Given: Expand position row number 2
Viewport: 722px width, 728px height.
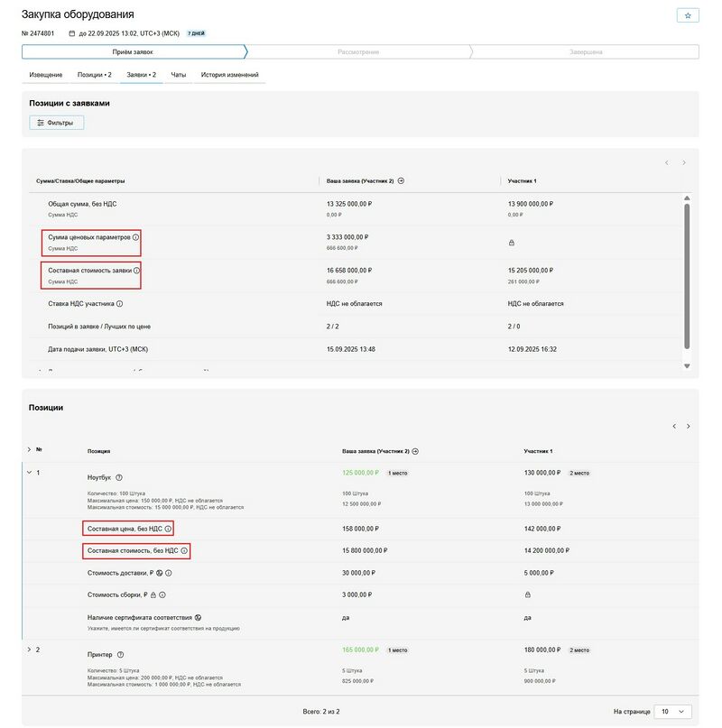Looking at the screenshot, I should tap(29, 650).
